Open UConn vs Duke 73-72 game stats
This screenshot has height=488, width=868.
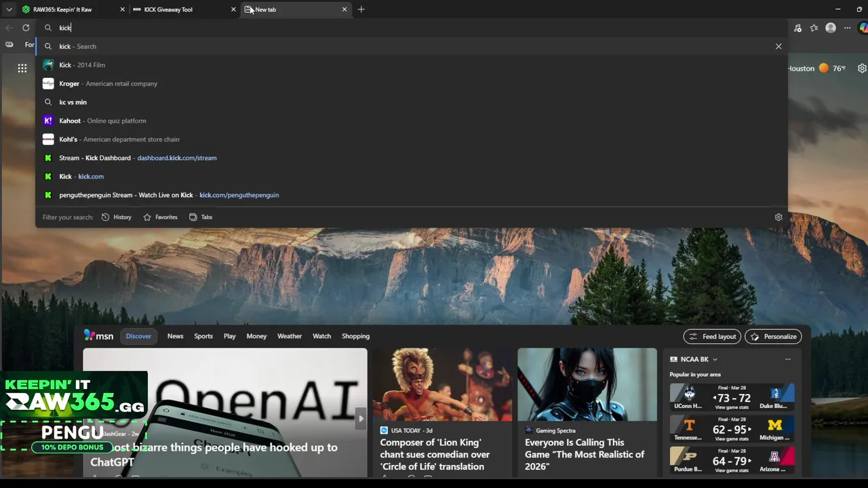pos(732,396)
